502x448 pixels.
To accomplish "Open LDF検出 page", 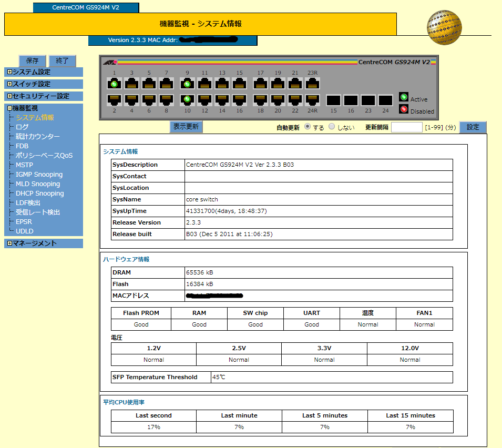I will tap(28, 203).
